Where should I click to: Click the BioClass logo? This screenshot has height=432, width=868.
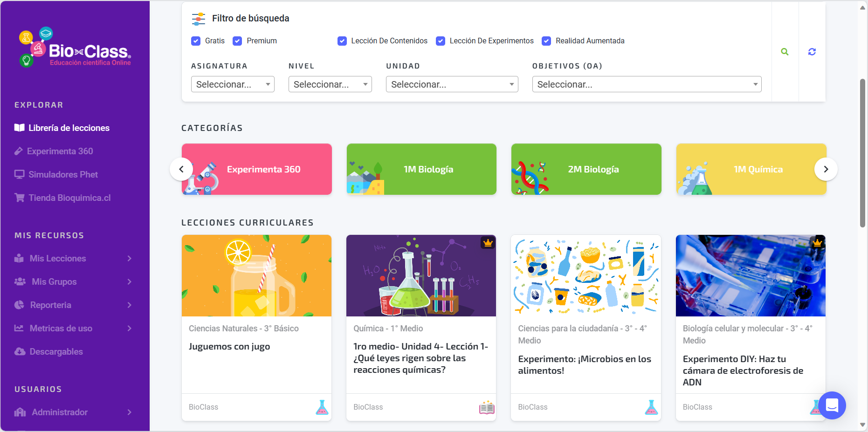pyautogui.click(x=75, y=48)
